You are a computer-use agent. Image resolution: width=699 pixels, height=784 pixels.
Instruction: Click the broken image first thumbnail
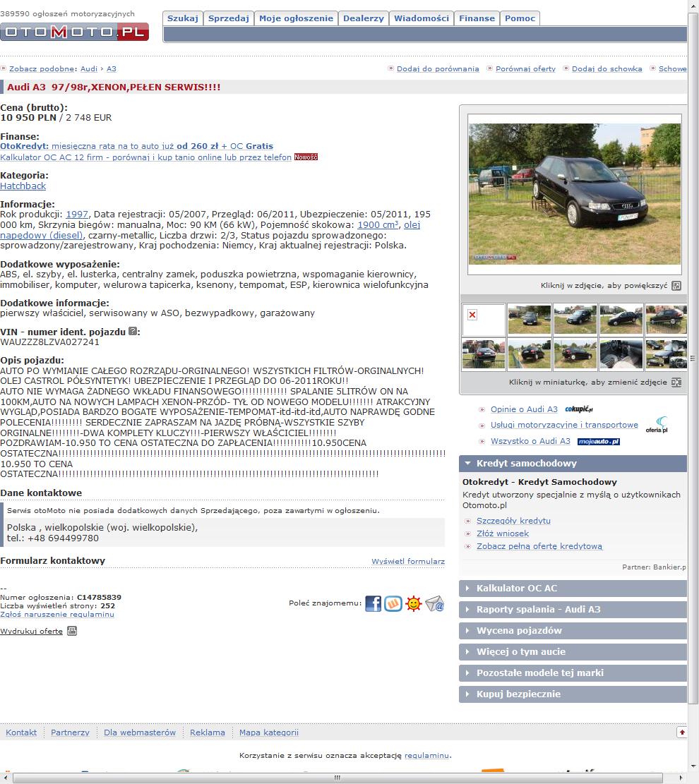(484, 320)
